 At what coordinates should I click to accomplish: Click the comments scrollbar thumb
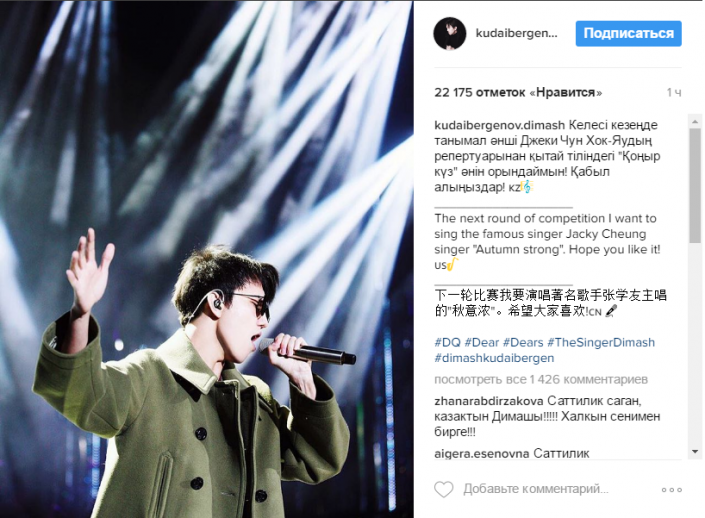pyautogui.click(x=695, y=185)
